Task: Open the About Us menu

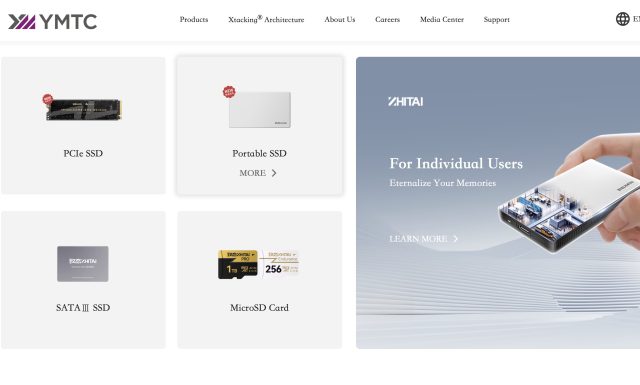Action: pos(340,19)
